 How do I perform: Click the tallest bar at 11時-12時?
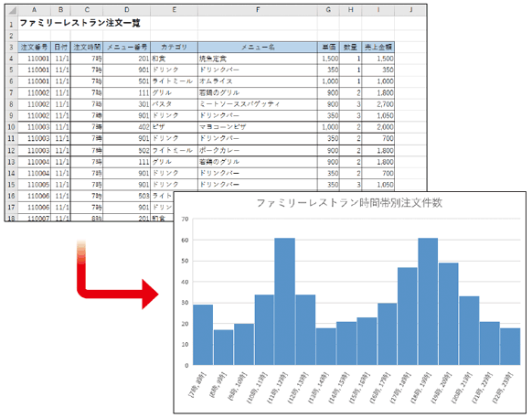coord(284,302)
